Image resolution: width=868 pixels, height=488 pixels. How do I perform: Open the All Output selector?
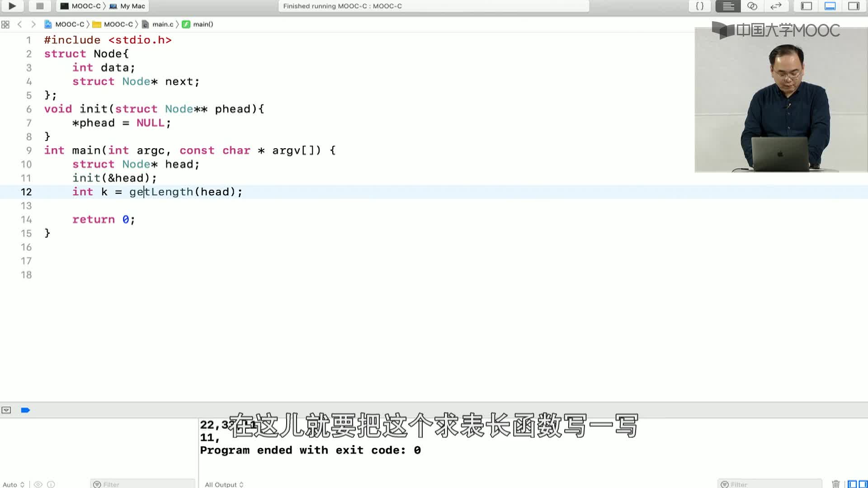click(224, 484)
